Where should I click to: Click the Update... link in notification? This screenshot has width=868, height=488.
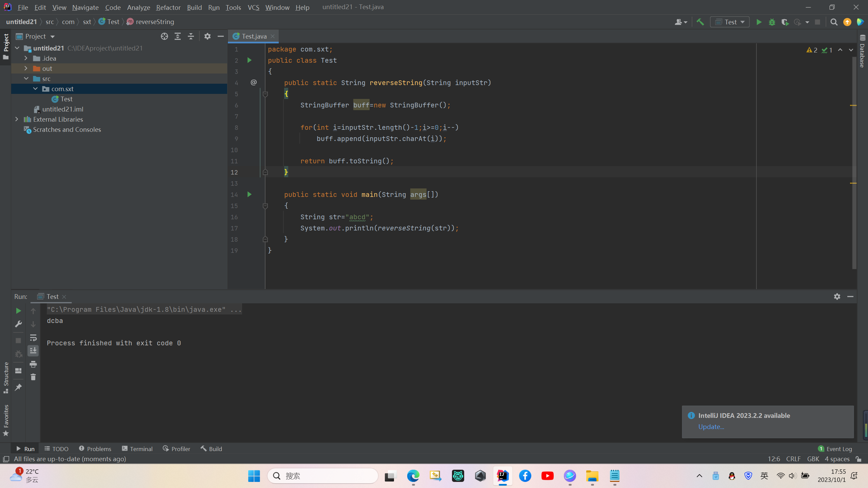[x=711, y=427]
